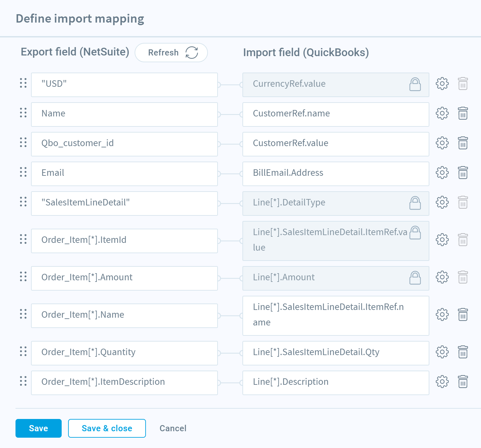Edit the Email export field
Image resolution: width=481 pixels, height=448 pixels.
(124, 174)
